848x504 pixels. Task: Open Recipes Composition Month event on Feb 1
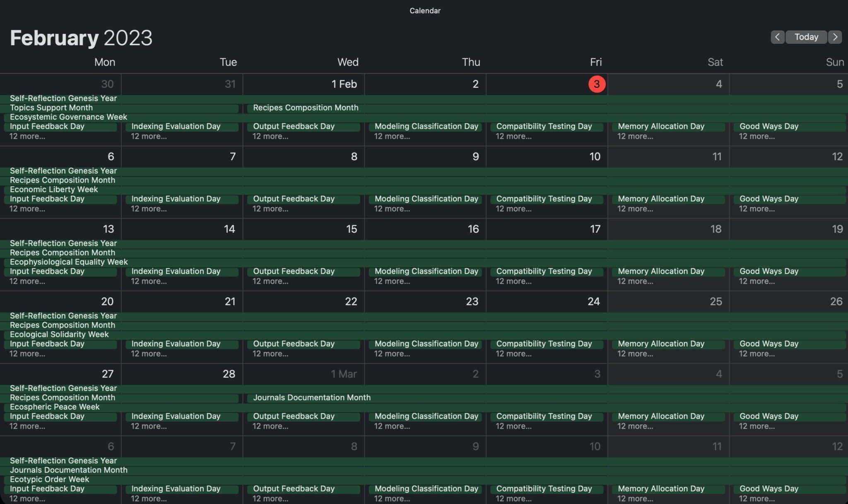(306, 108)
